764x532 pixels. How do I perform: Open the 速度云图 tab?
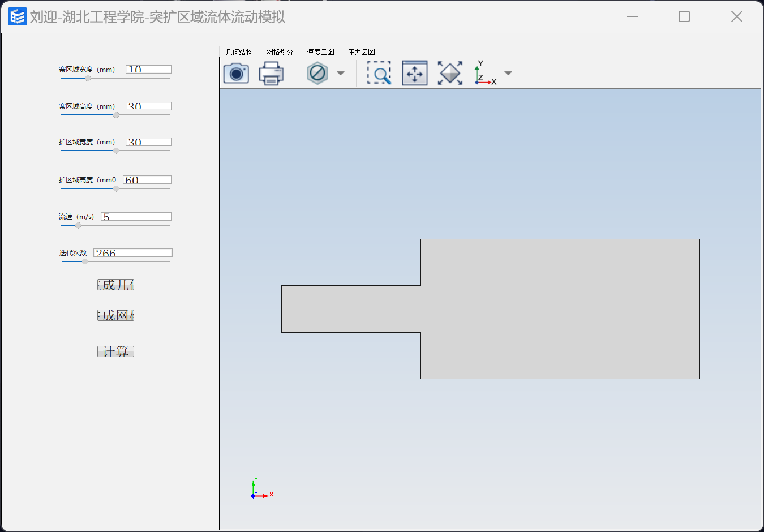(320, 52)
